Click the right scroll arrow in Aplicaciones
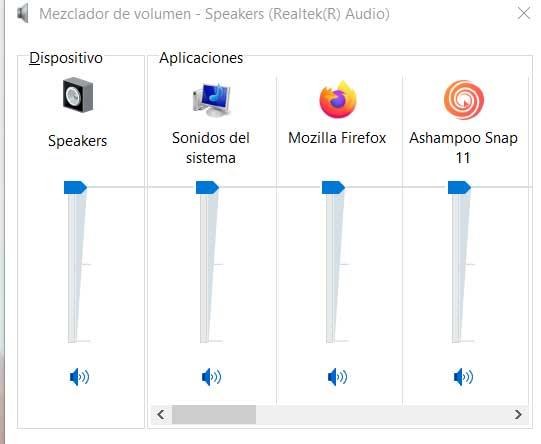This screenshot has height=444, width=541. pyautogui.click(x=518, y=414)
